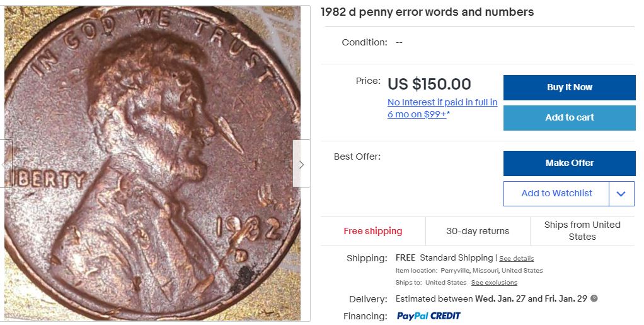The height and width of the screenshot is (325, 644).
Task: Click the Make Offer button
Action: click(569, 163)
